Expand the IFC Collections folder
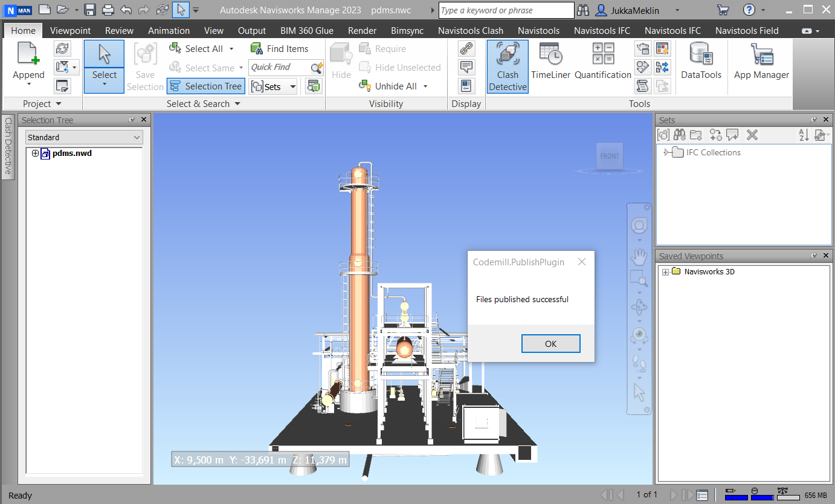 pos(666,152)
